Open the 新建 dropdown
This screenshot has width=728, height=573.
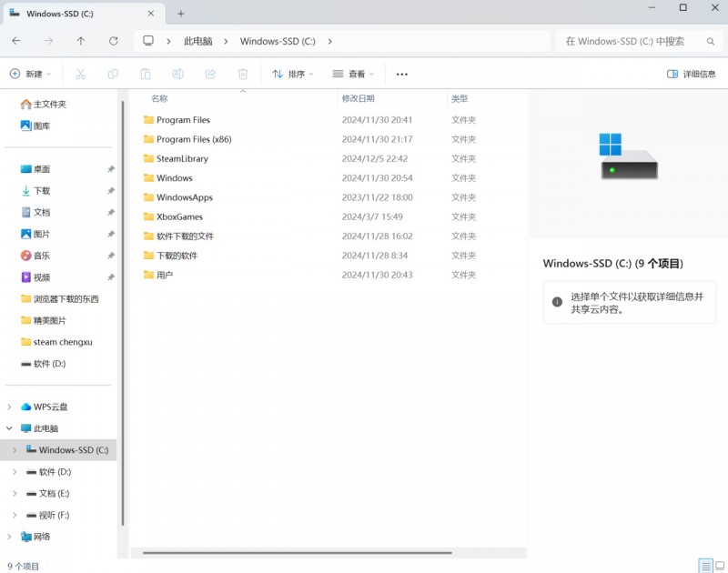click(30, 74)
